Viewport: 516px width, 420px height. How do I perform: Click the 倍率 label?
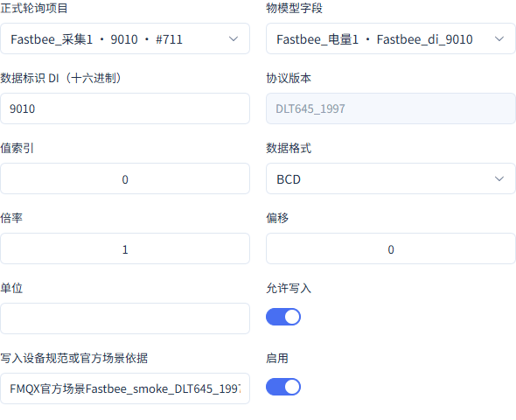11,218
